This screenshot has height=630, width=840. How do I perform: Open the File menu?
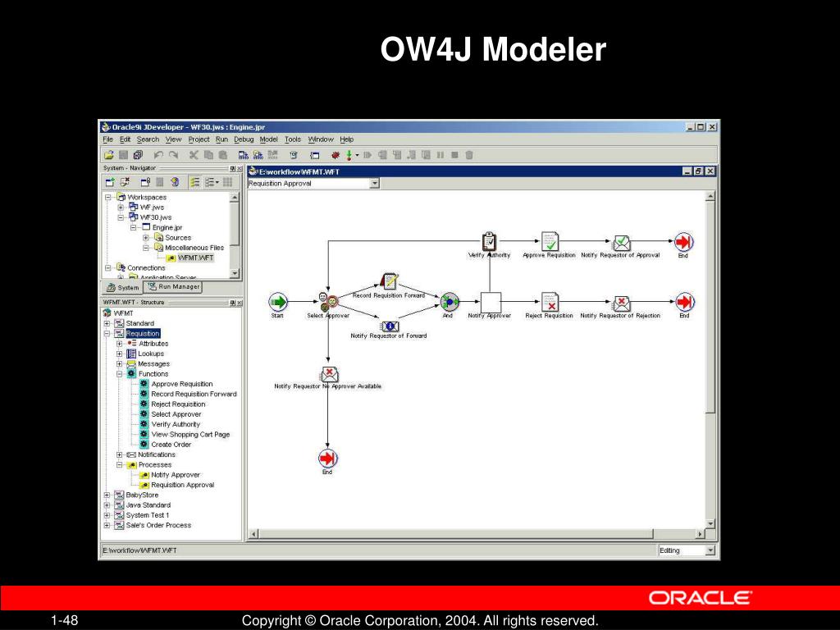(x=107, y=139)
